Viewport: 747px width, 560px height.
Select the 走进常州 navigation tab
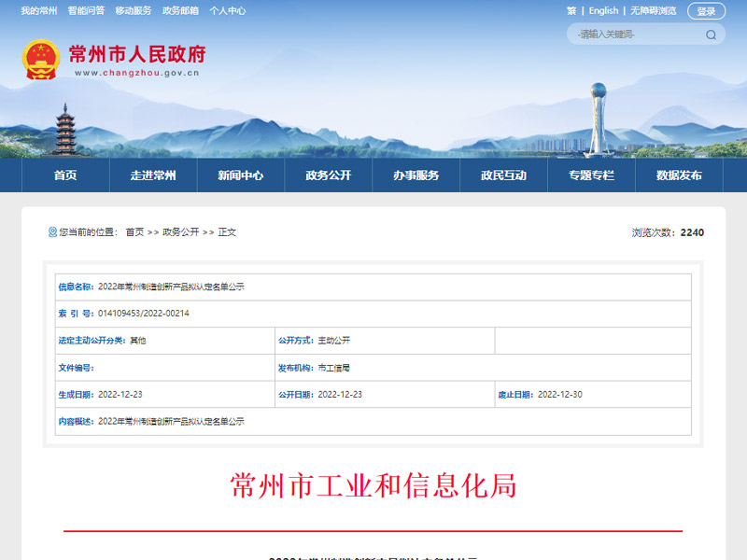pos(153,175)
